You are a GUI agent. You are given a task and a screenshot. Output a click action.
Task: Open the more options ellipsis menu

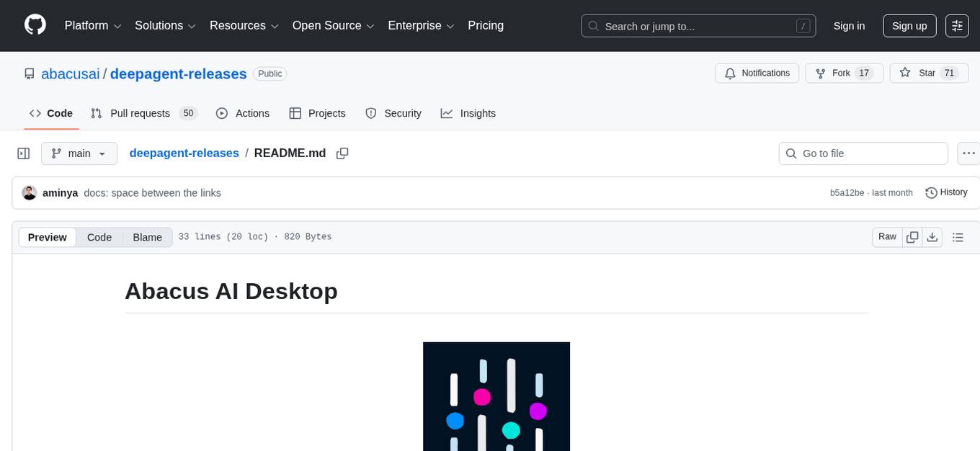(968, 153)
